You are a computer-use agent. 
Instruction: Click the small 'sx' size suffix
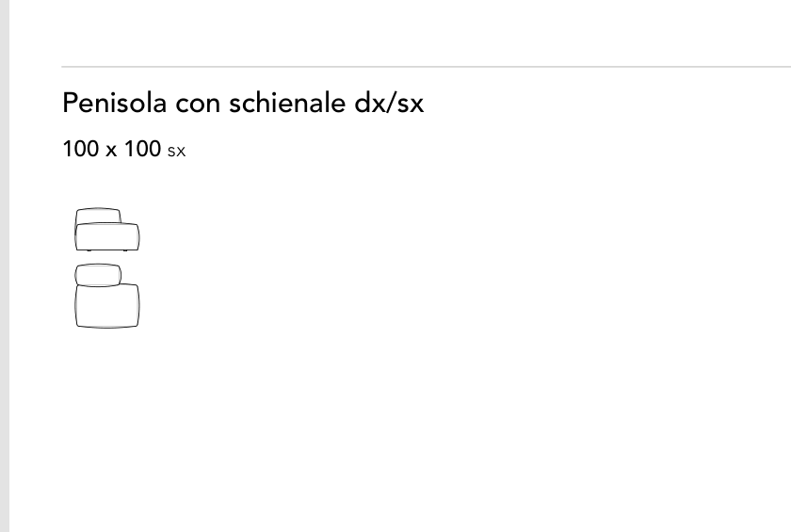177,152
